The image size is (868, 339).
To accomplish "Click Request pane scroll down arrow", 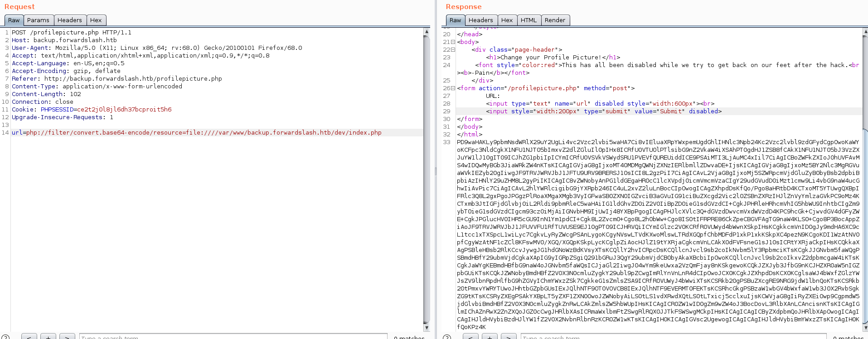I will tap(427, 327).
